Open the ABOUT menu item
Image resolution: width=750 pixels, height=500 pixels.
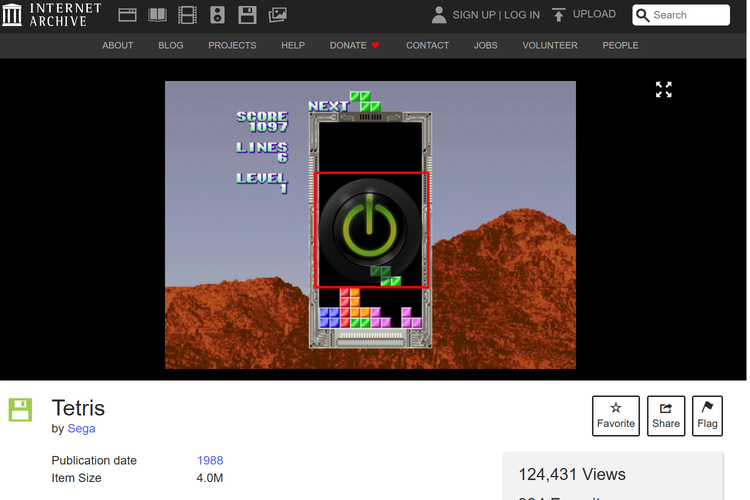point(118,45)
